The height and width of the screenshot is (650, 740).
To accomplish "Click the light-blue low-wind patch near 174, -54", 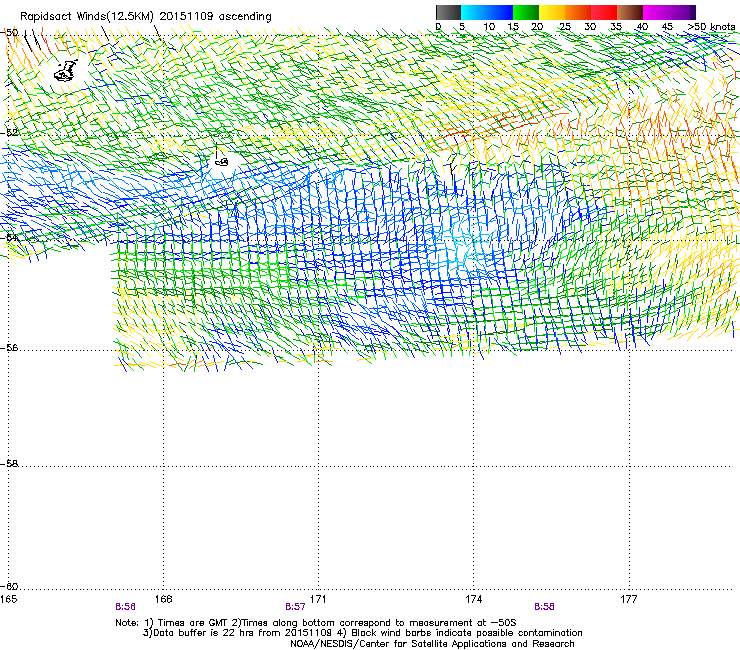I will 465,243.
